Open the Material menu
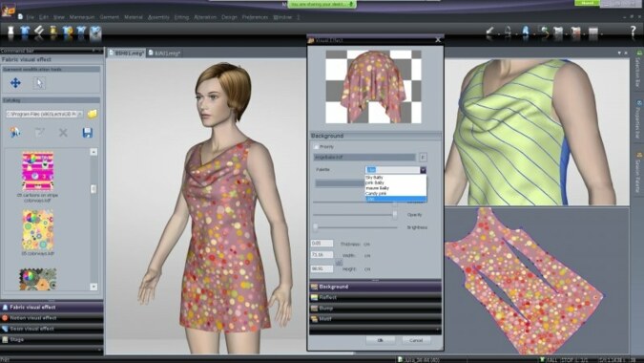 pos(134,17)
